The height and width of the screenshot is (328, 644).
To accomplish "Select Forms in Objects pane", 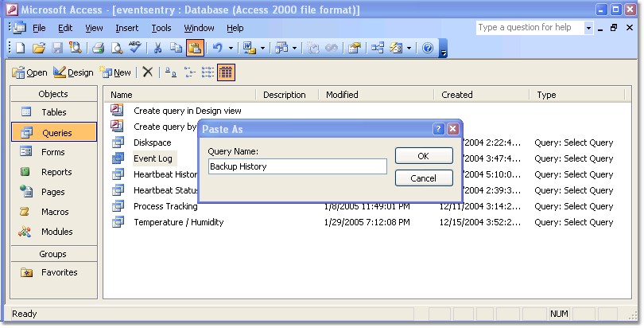I will point(54,152).
